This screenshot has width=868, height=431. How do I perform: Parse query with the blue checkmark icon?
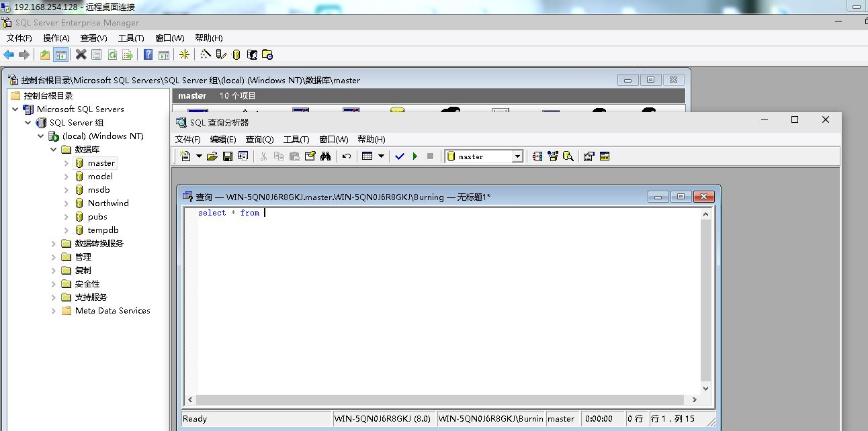point(400,156)
